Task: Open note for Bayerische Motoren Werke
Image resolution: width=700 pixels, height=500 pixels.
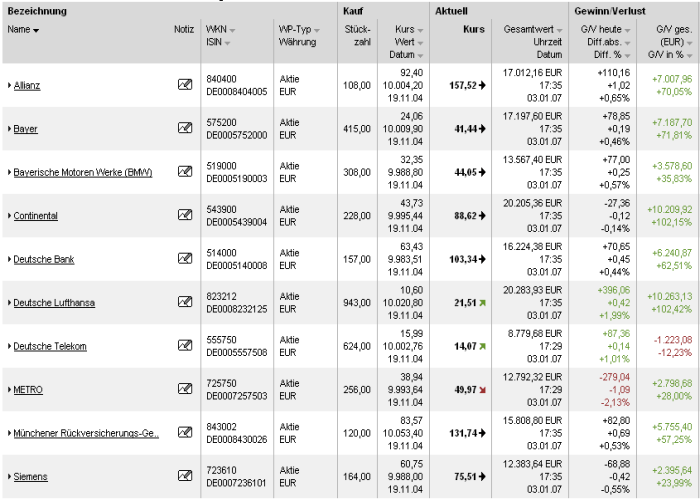Action: pyautogui.click(x=184, y=172)
